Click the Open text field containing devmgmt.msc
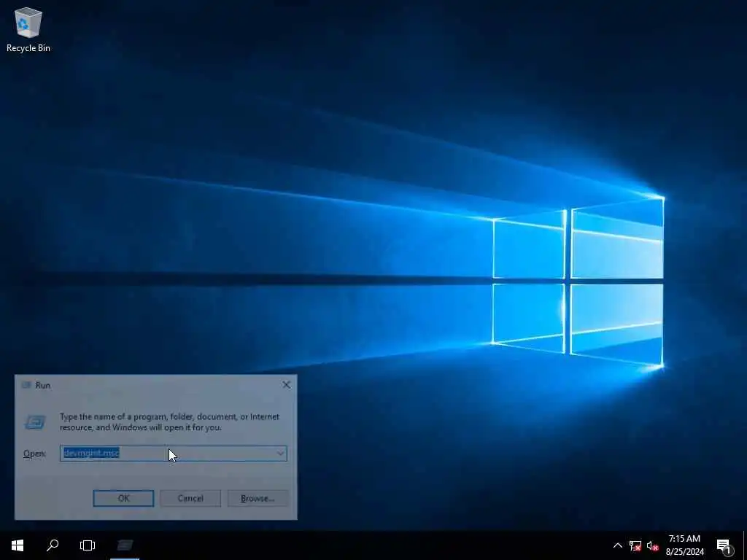This screenshot has width=747, height=560. 167,454
